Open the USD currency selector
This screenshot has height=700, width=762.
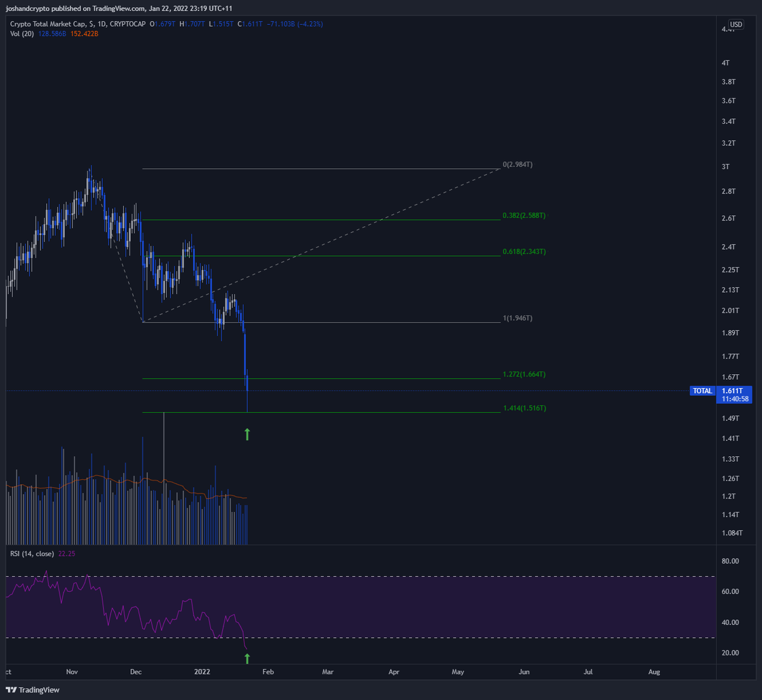pyautogui.click(x=735, y=25)
